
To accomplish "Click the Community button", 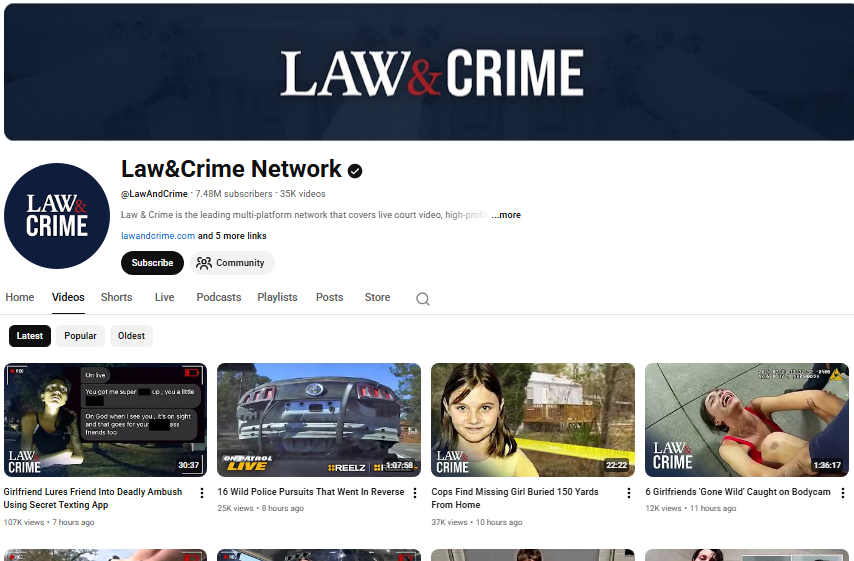I will point(232,263).
